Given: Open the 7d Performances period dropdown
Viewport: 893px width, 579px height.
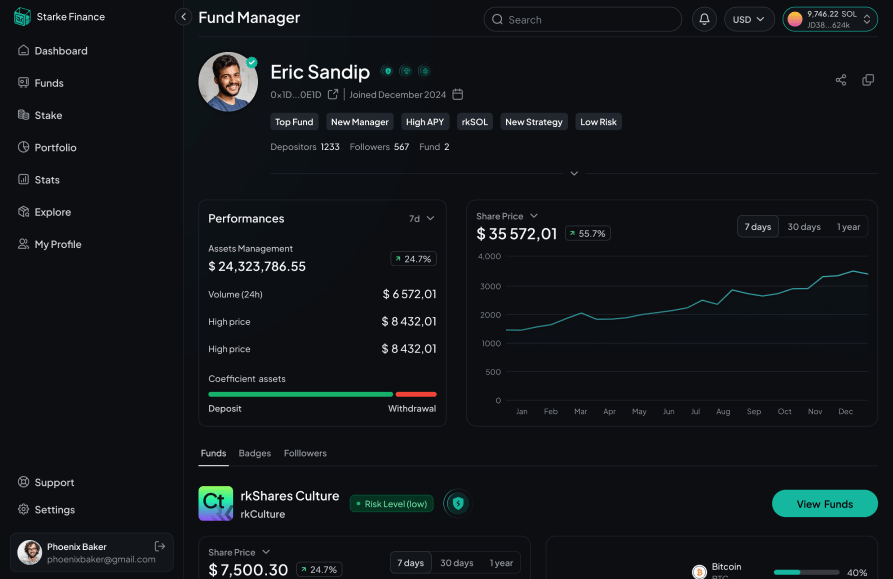Looking at the screenshot, I should (x=421, y=219).
